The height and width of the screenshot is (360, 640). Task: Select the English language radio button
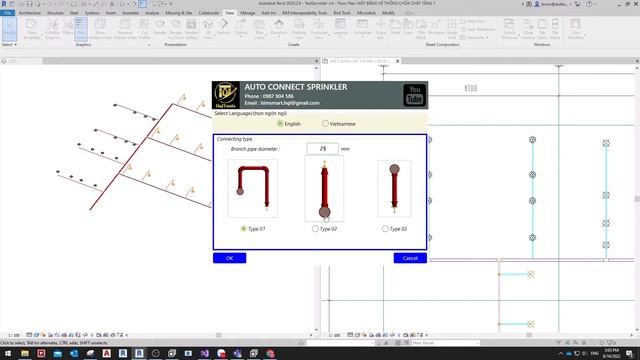280,123
